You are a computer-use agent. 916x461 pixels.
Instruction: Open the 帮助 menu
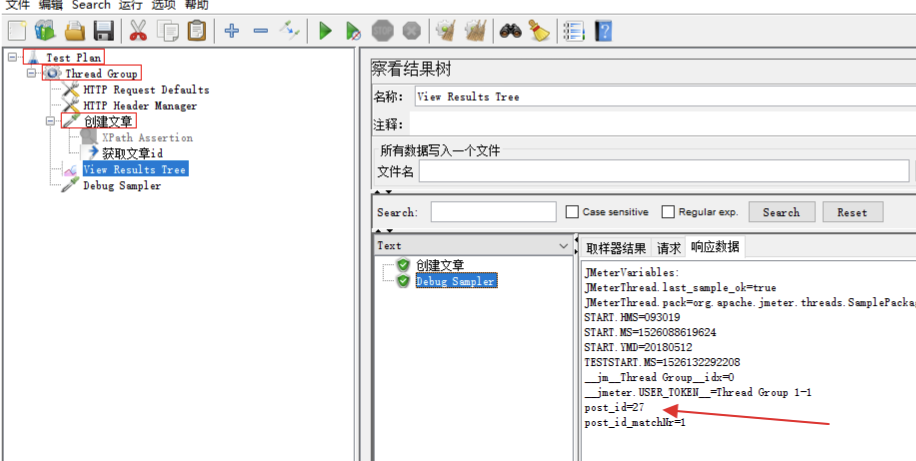(x=197, y=5)
